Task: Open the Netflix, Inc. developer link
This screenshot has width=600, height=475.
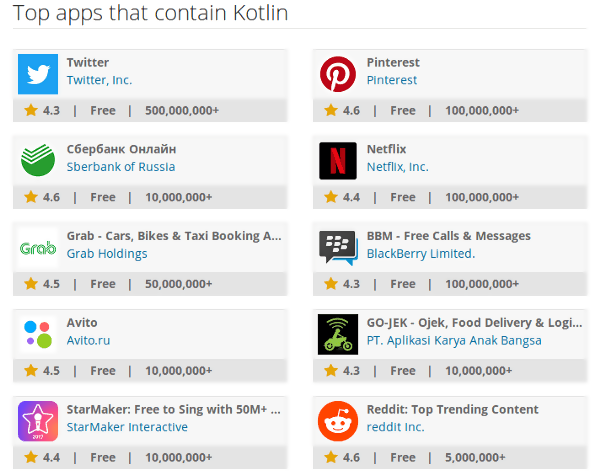Action: click(397, 167)
